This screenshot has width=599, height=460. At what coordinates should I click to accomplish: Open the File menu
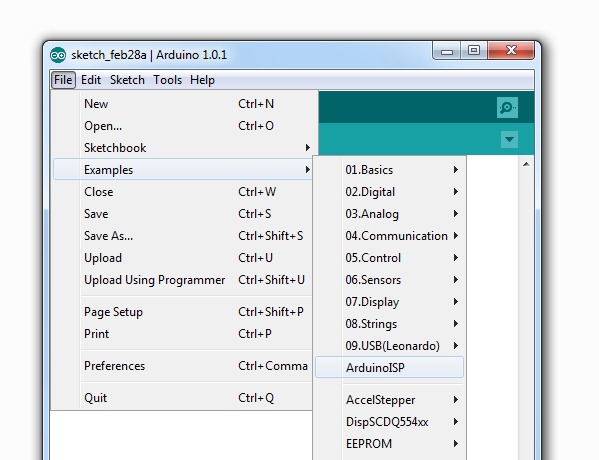tap(63, 80)
